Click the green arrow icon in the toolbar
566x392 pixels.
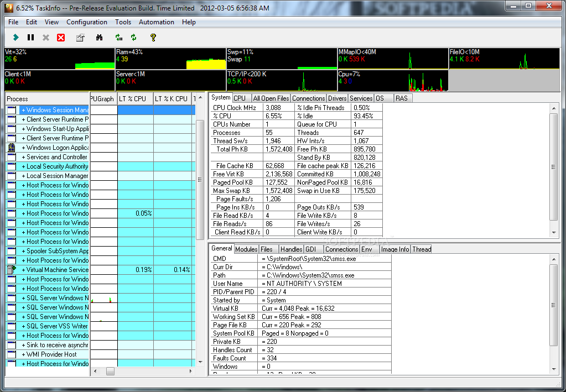(x=15, y=38)
